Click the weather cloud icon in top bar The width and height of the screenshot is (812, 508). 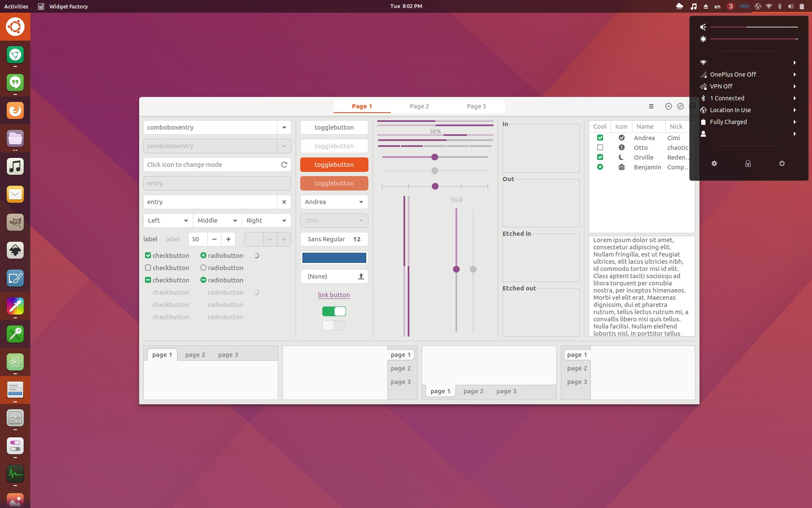(680, 6)
